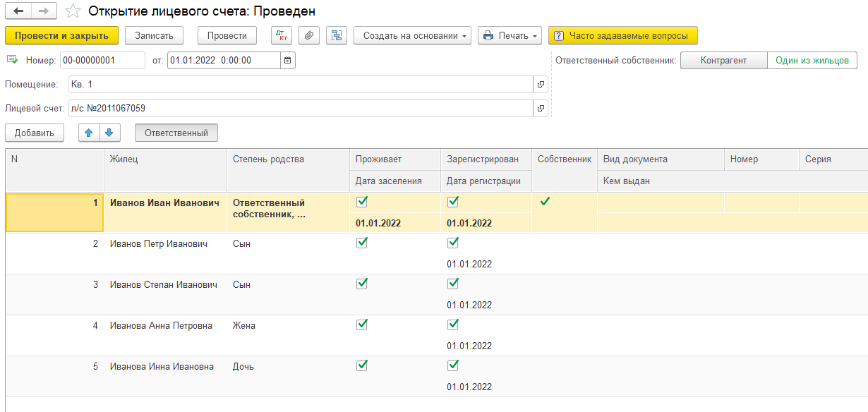Toggle Зарегистрирован for Иванов Петр Иванович
Image resolution: width=868 pixels, height=412 pixels.
tap(453, 243)
